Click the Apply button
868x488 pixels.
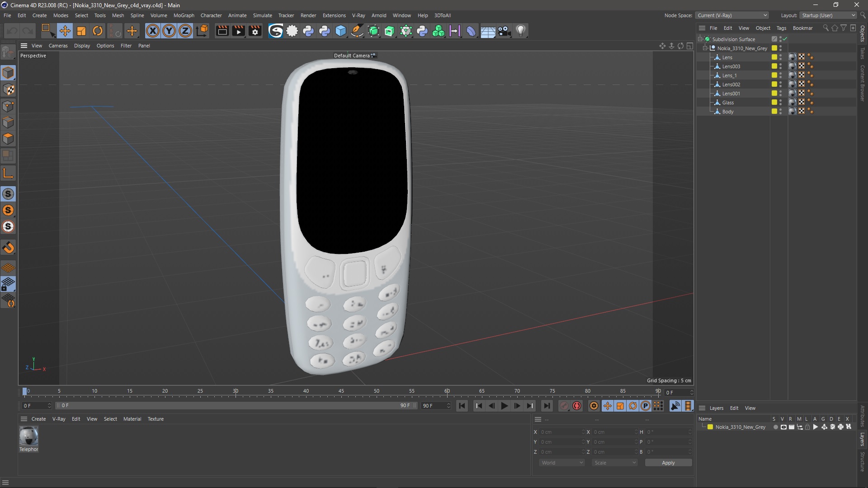point(668,463)
